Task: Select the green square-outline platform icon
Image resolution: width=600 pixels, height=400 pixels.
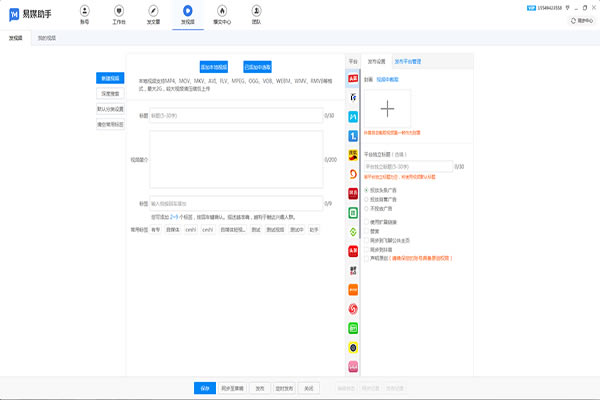Action: (x=353, y=213)
